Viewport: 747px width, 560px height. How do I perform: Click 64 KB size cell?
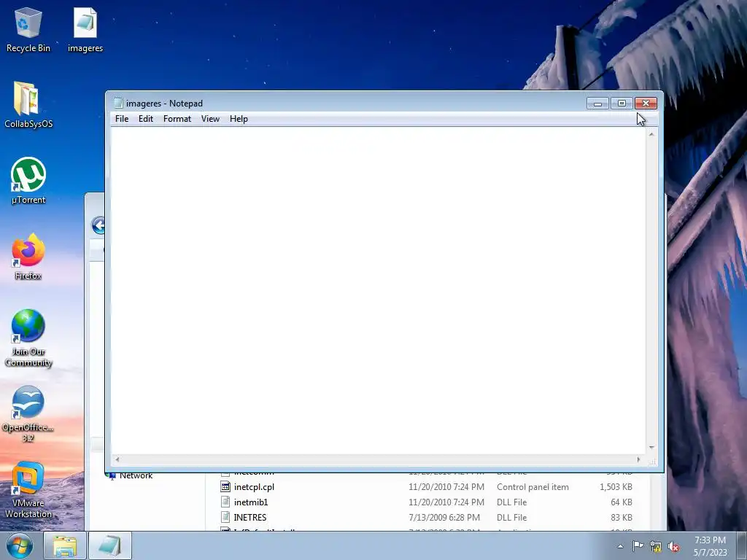point(622,502)
